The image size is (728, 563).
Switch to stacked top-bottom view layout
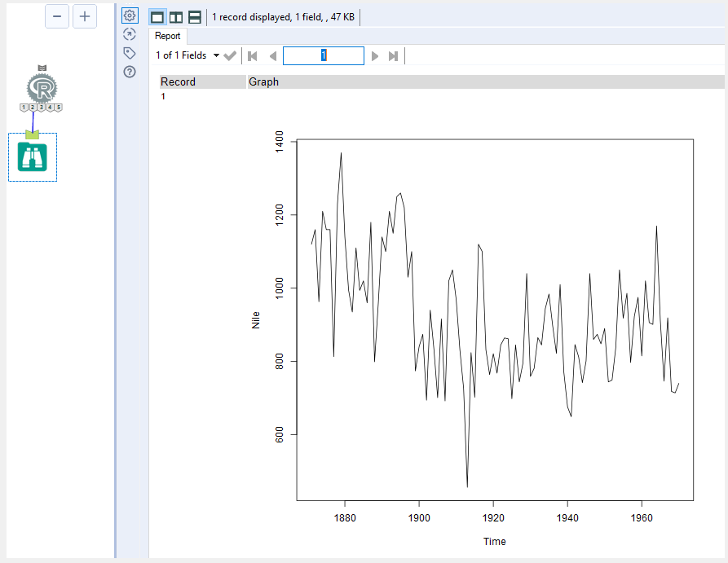click(195, 17)
